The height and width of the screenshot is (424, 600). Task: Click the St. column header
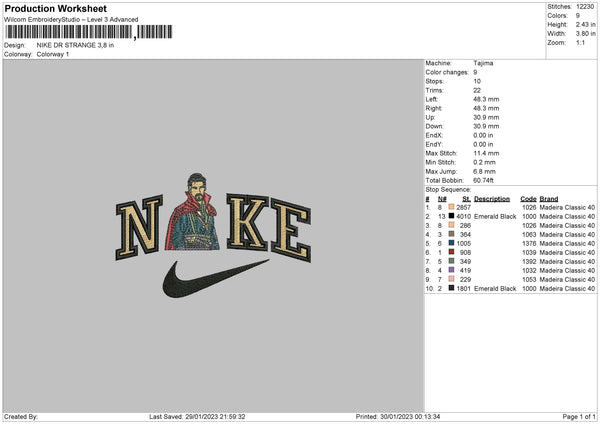(x=466, y=199)
